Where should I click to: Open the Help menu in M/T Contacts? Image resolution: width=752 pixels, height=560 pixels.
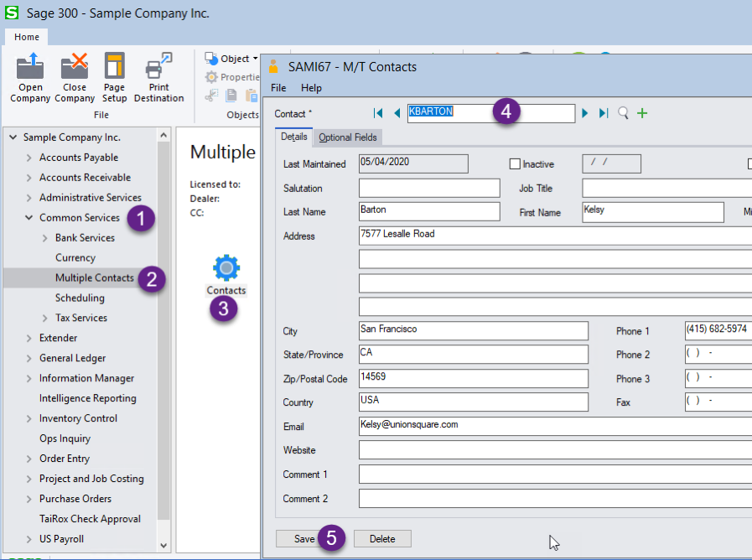[x=311, y=88]
